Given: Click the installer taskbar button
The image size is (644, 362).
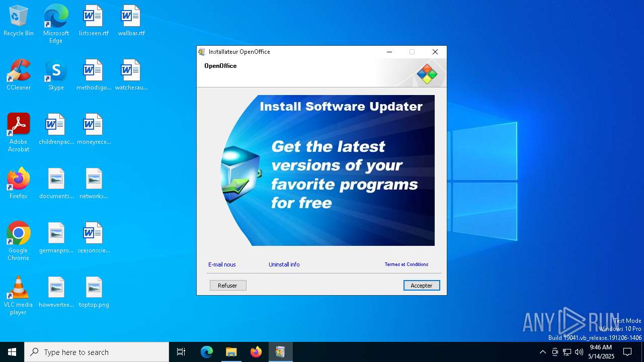Looking at the screenshot, I should (280, 352).
